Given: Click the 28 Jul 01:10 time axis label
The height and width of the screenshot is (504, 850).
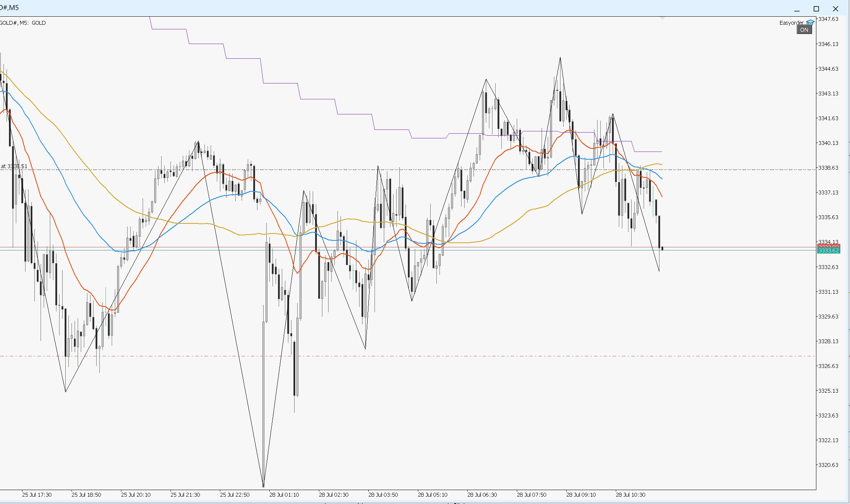Looking at the screenshot, I should click(x=284, y=495).
